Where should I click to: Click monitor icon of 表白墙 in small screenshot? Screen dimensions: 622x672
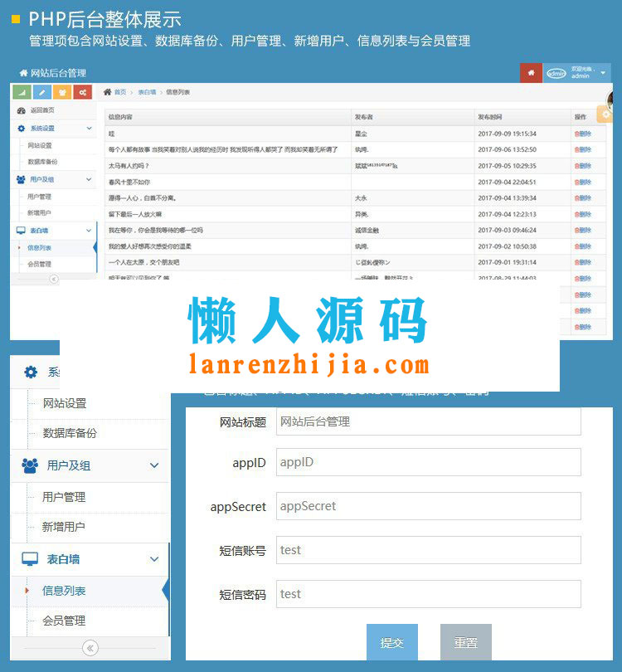(21, 231)
